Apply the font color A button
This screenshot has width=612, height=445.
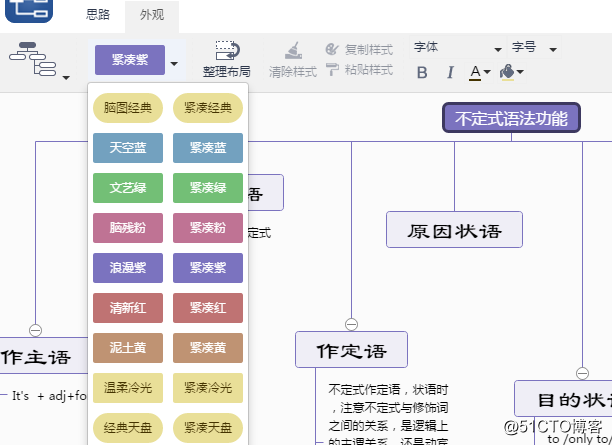[475, 73]
